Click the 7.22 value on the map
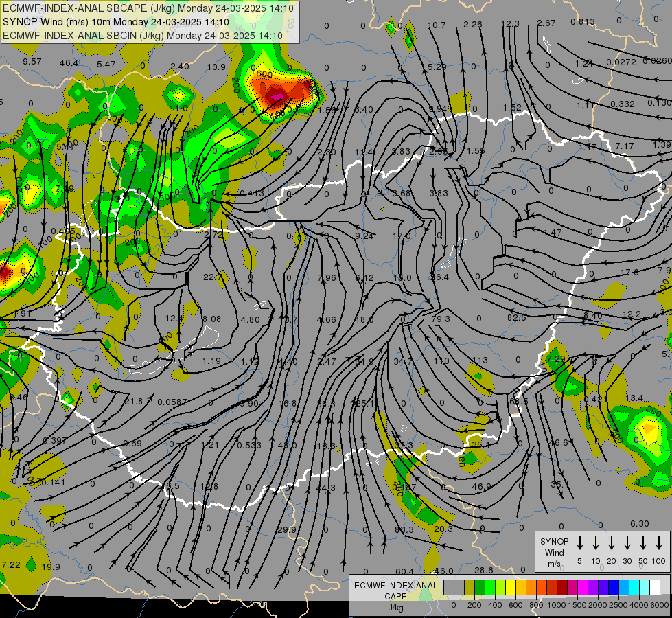Image resolution: width=672 pixels, height=618 pixels. pyautogui.click(x=11, y=565)
